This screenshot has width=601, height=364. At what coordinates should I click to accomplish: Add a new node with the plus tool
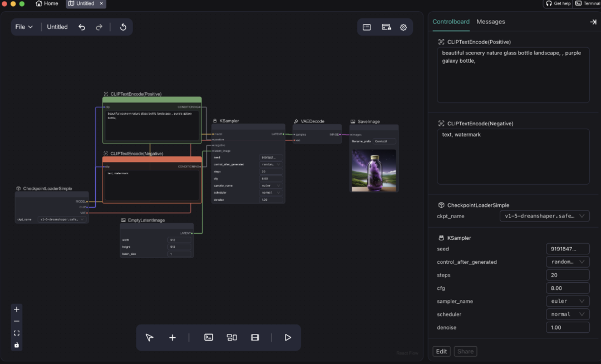pyautogui.click(x=173, y=337)
